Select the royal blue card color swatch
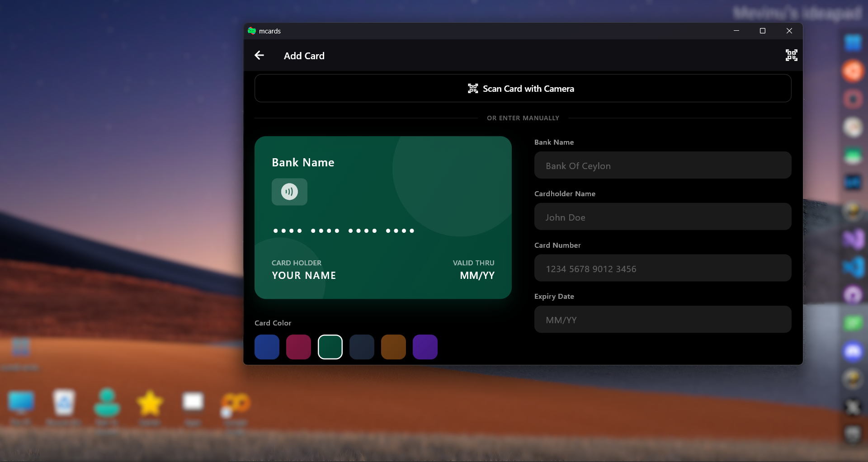Screen dimensions: 868x462 pos(267,347)
